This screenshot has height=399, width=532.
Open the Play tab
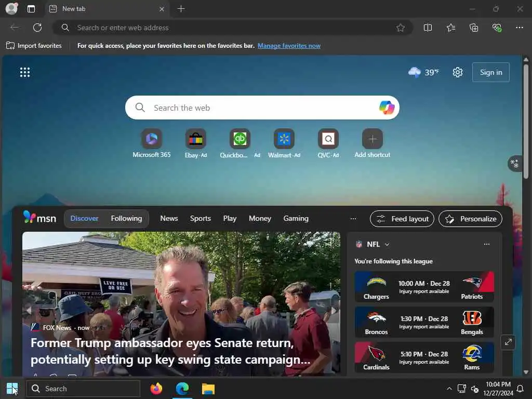pos(230,219)
